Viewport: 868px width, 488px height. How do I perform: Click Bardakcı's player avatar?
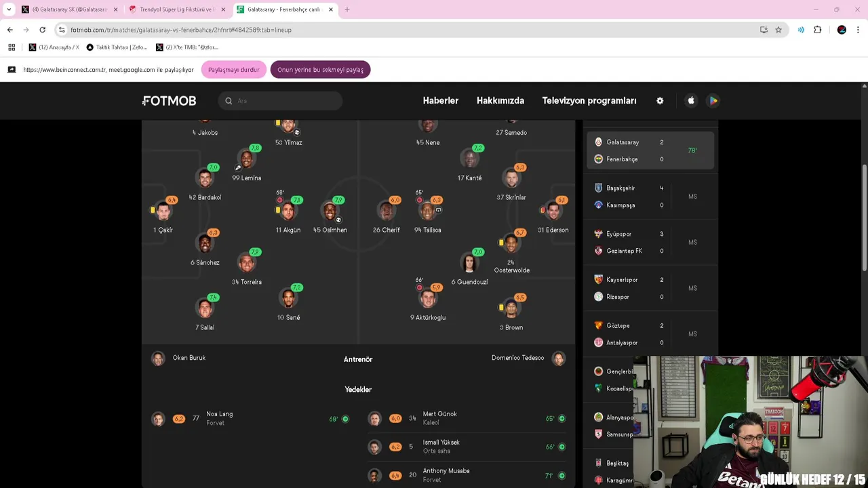(x=204, y=178)
